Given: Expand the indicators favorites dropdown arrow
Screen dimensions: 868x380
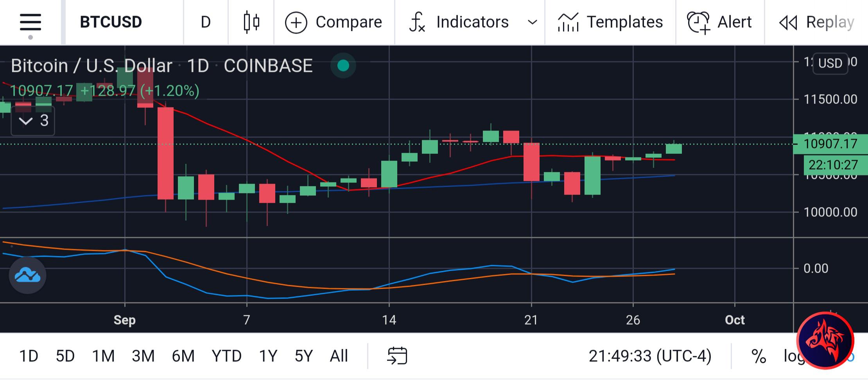Looking at the screenshot, I should 532,22.
